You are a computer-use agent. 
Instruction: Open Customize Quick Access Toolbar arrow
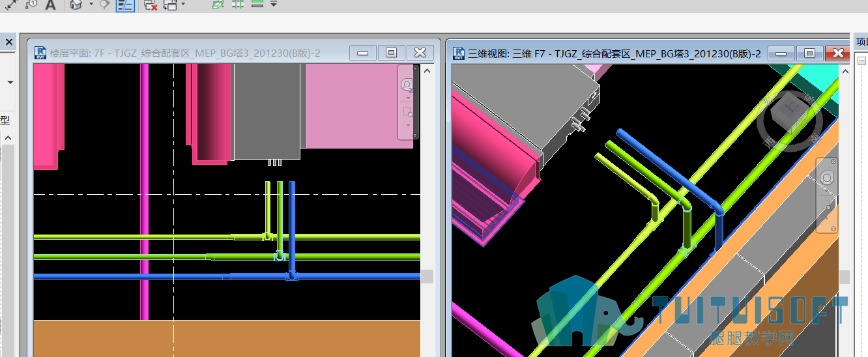click(x=274, y=4)
